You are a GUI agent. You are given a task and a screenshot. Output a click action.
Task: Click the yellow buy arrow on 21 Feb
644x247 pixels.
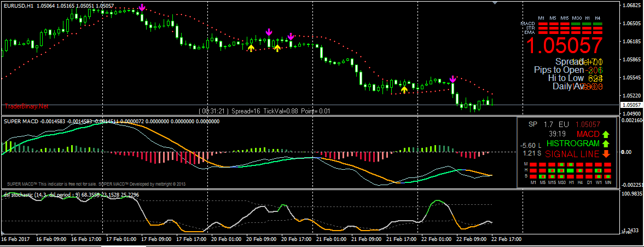(404, 89)
